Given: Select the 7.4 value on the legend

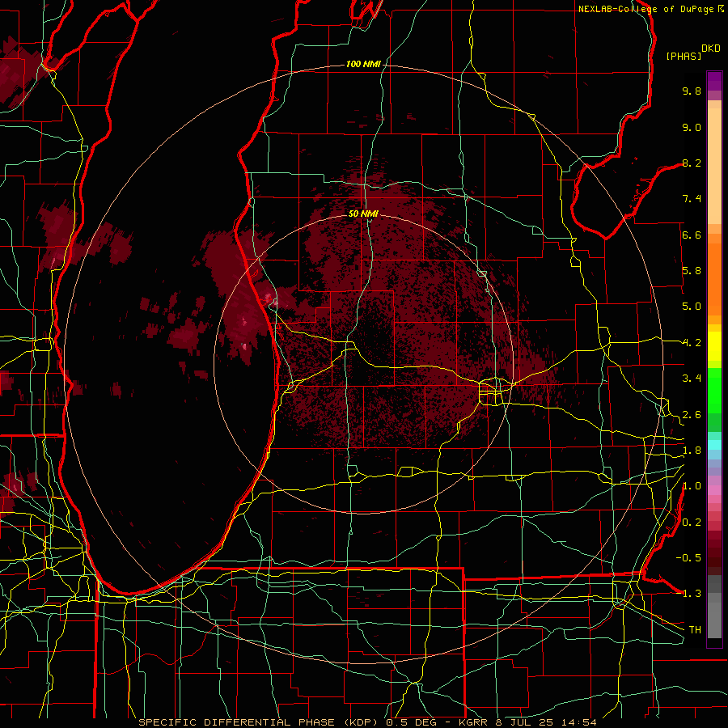Looking at the screenshot, I should tap(692, 199).
